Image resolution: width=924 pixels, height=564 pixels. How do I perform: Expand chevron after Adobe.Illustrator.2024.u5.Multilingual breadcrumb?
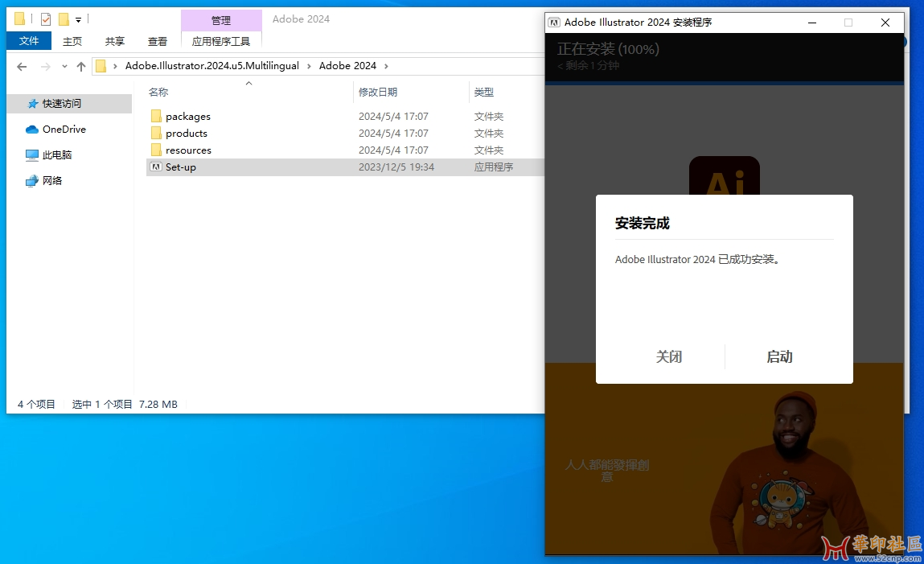click(309, 66)
